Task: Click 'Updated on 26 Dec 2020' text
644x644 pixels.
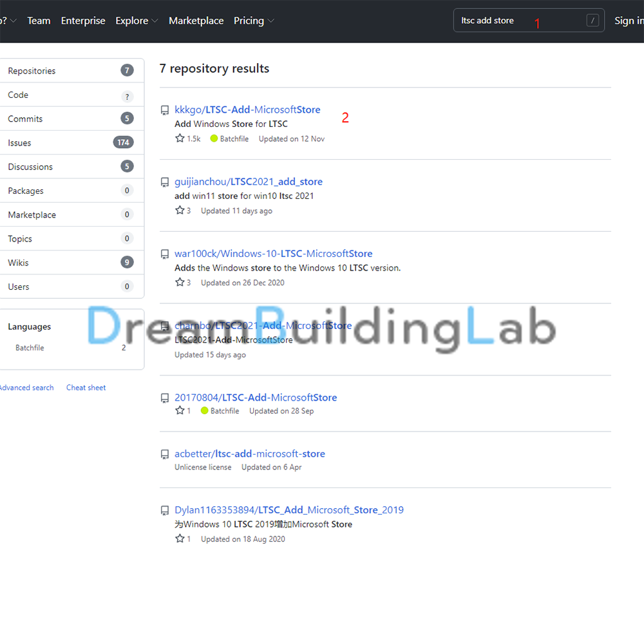Action: (x=242, y=283)
